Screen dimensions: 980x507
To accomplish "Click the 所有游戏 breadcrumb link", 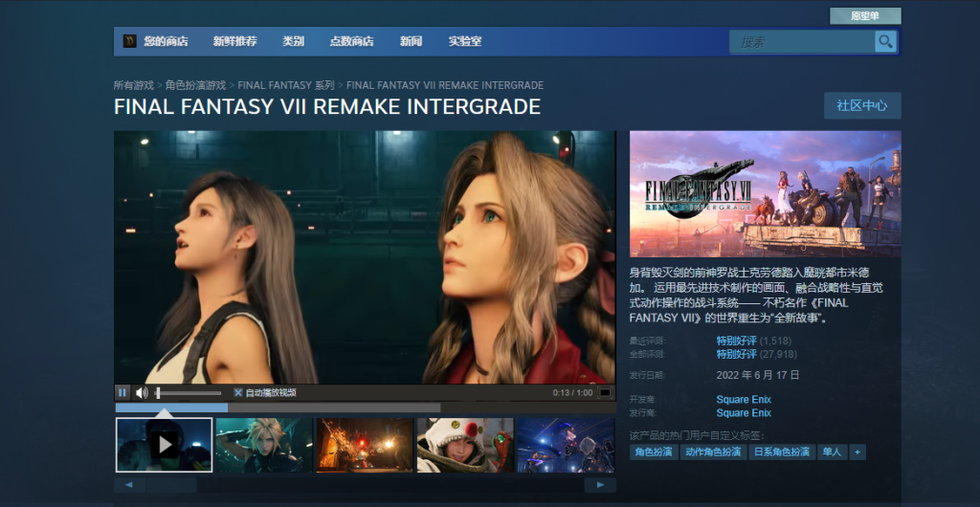I will pos(134,85).
